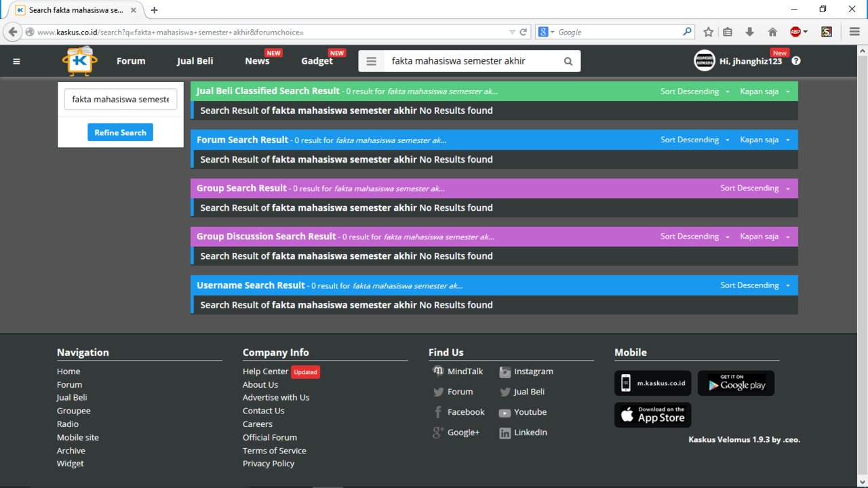Viewport: 868px width, 488px height.
Task: Open Radio footer link
Action: 68,424
